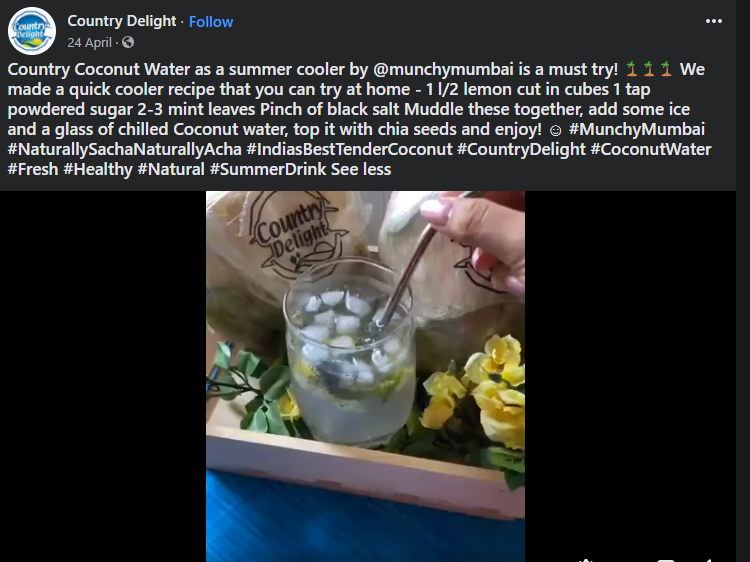Open the #Fresh hashtag

33,169
